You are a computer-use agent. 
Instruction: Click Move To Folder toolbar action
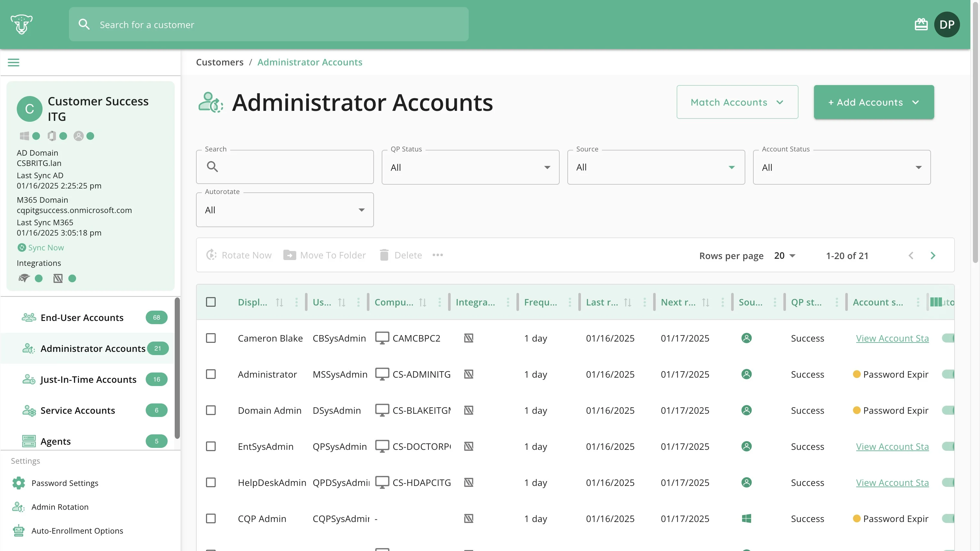point(325,255)
